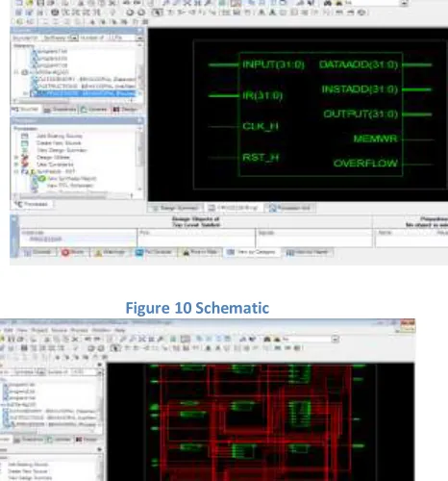448x481 pixels.
Task: Select Create New Source in lower Processes list
Action: [x=28, y=471]
